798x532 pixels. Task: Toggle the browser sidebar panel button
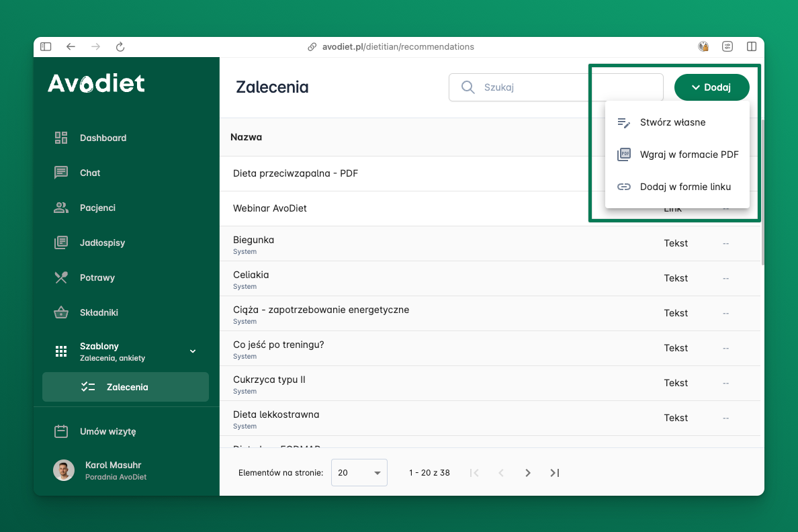[46, 47]
